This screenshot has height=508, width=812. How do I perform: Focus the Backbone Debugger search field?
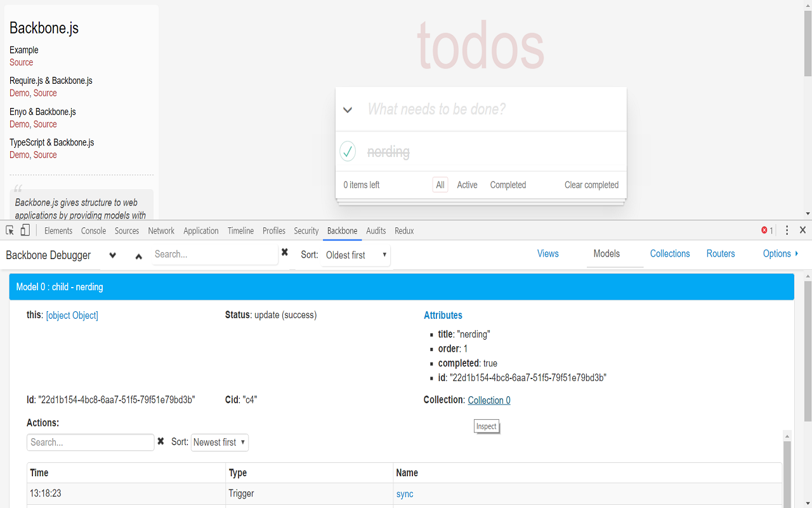(x=215, y=255)
